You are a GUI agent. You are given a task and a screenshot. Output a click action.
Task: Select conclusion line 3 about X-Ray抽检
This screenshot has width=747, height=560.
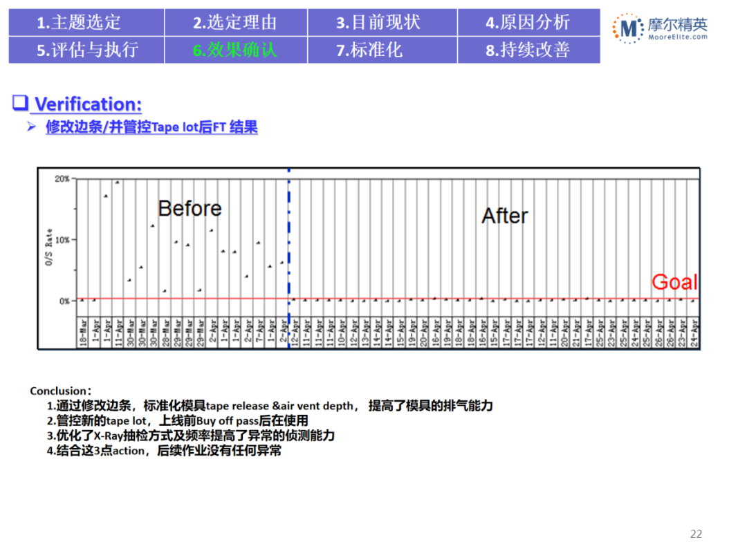click(191, 436)
